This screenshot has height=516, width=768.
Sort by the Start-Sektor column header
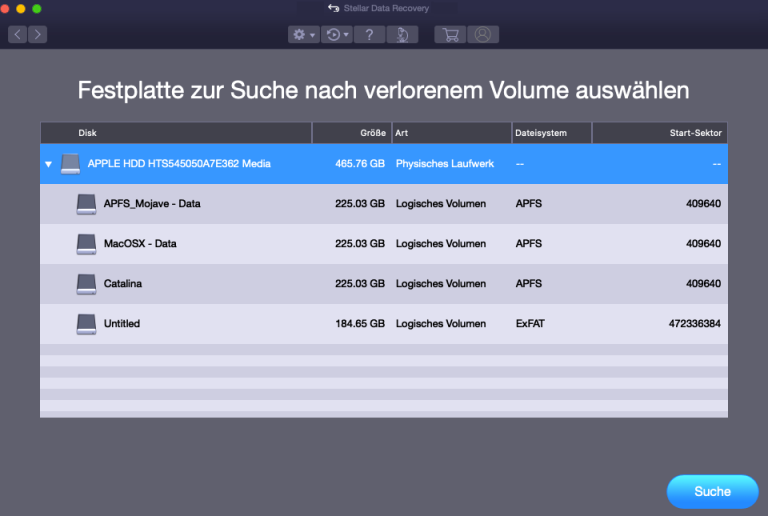(x=660, y=133)
